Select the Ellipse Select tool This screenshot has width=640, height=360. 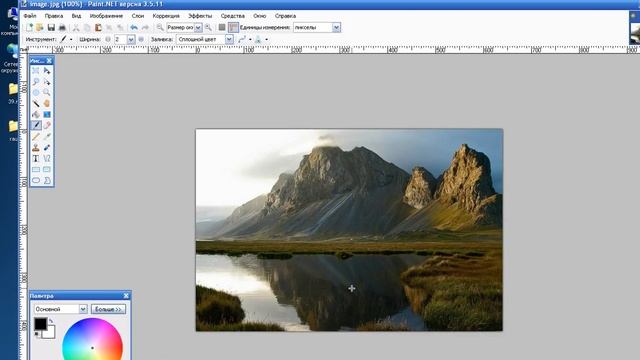click(x=36, y=93)
